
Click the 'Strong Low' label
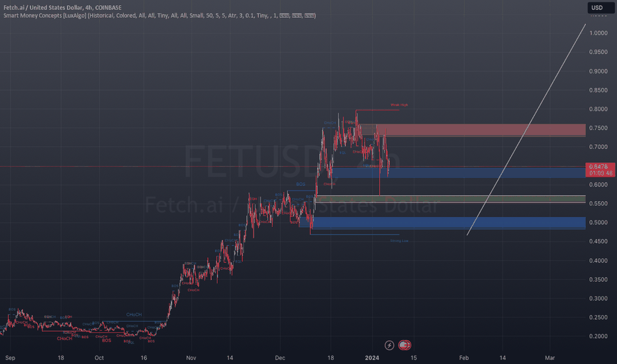[399, 241]
